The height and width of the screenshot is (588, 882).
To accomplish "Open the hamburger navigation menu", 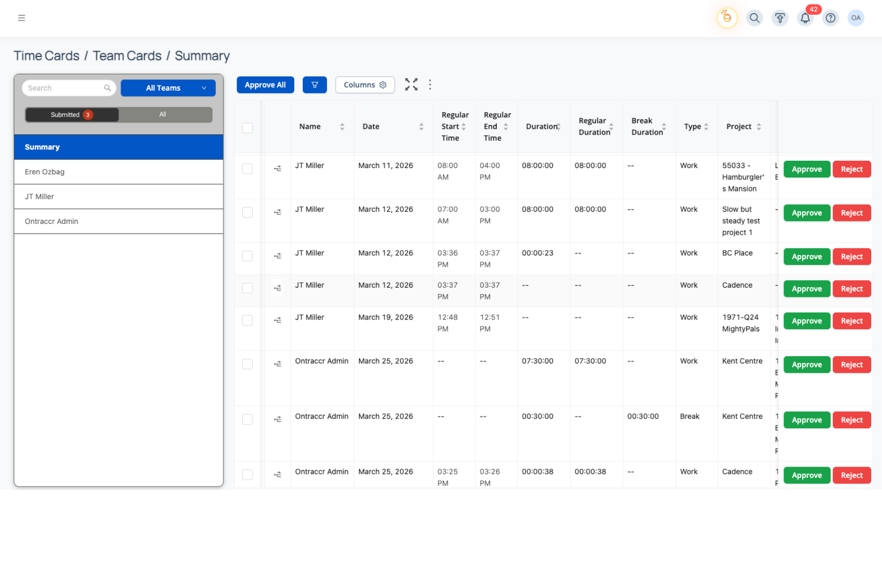I will pyautogui.click(x=22, y=18).
